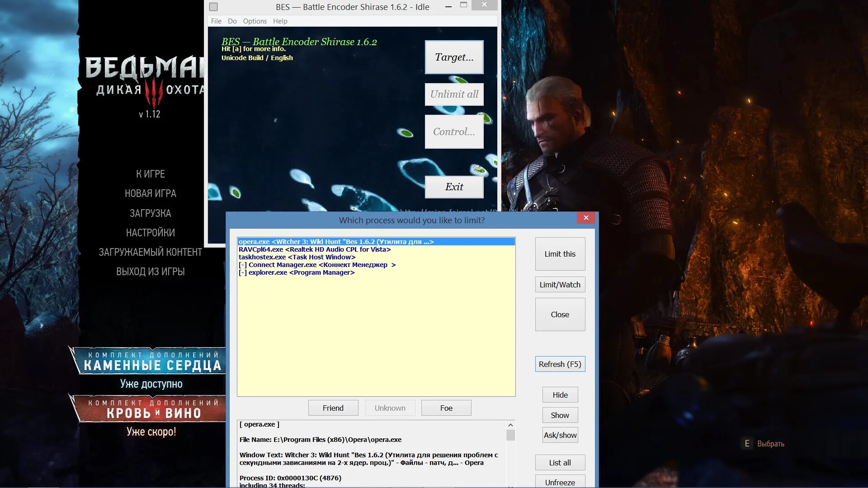Open the Do menu in BES

click(232, 21)
